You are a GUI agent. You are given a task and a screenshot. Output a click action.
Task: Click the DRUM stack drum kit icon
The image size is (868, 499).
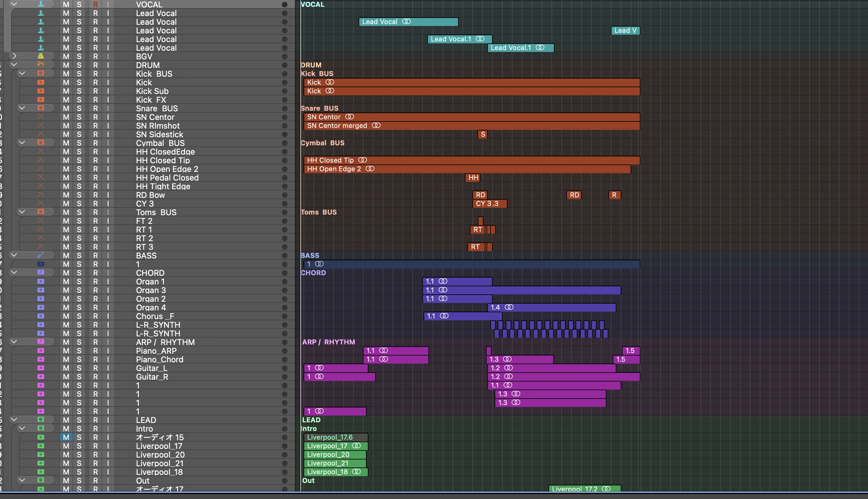[x=41, y=64]
